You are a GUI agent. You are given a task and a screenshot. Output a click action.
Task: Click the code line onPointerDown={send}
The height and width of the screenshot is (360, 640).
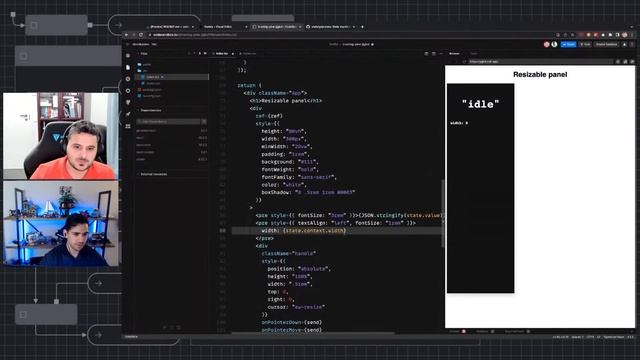click(291, 322)
